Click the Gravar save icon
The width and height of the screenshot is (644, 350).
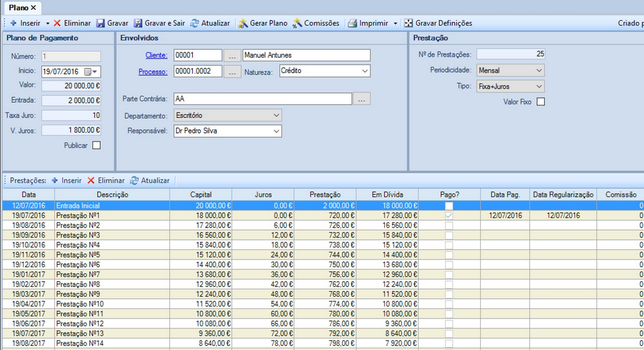point(100,23)
